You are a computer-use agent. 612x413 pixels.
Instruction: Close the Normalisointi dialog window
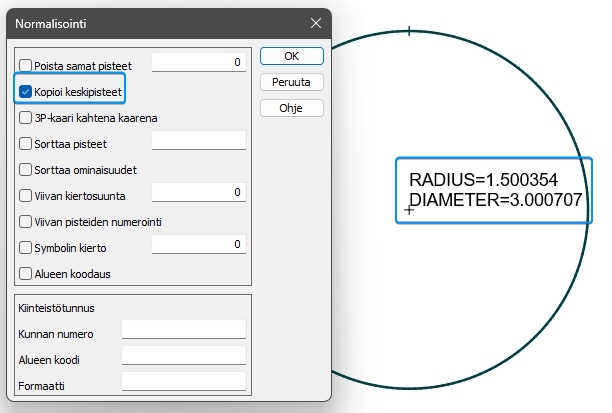click(x=317, y=22)
